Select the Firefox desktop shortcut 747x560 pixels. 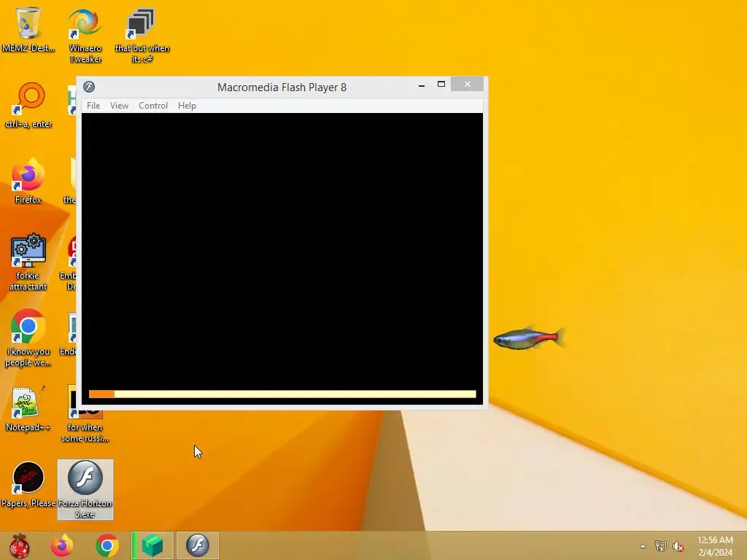(x=28, y=182)
